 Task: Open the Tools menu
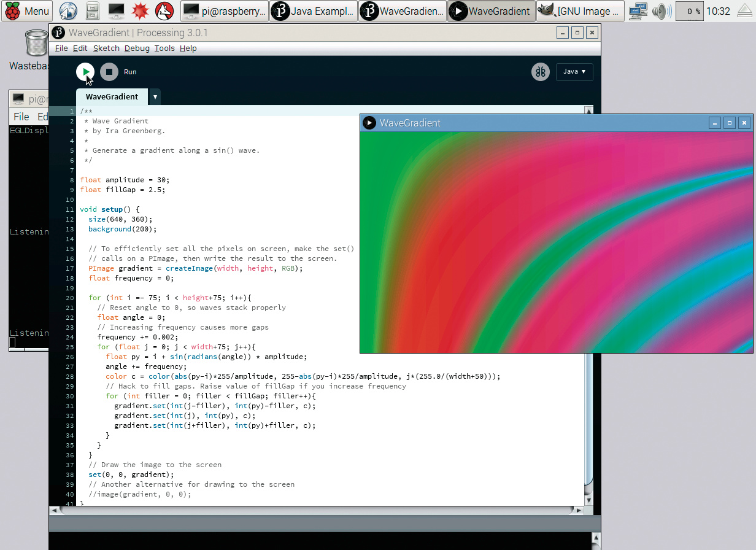click(164, 48)
